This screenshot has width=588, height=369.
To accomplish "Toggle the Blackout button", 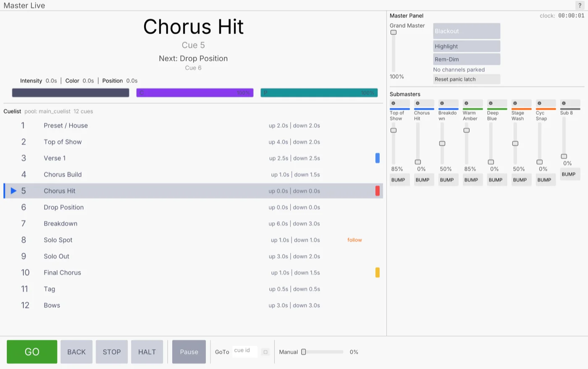I will pos(467,31).
